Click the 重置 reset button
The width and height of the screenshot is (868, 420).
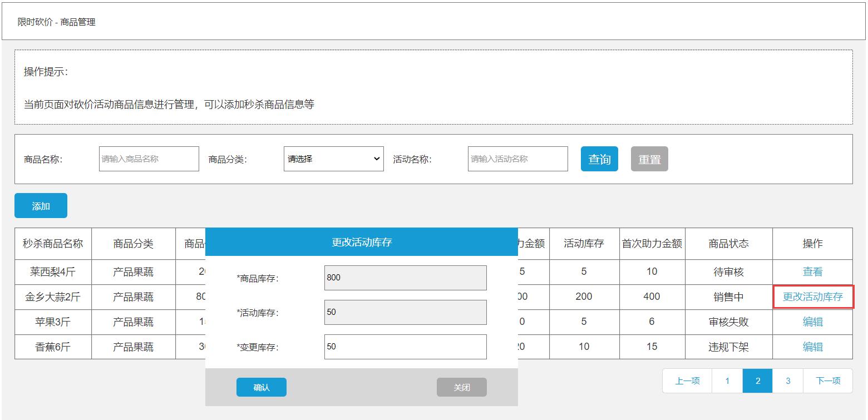click(x=649, y=159)
